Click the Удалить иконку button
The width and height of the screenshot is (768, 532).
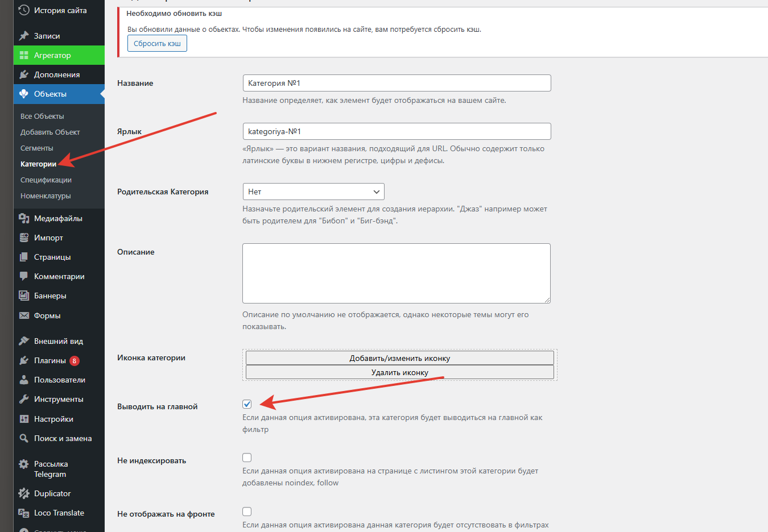click(x=399, y=372)
